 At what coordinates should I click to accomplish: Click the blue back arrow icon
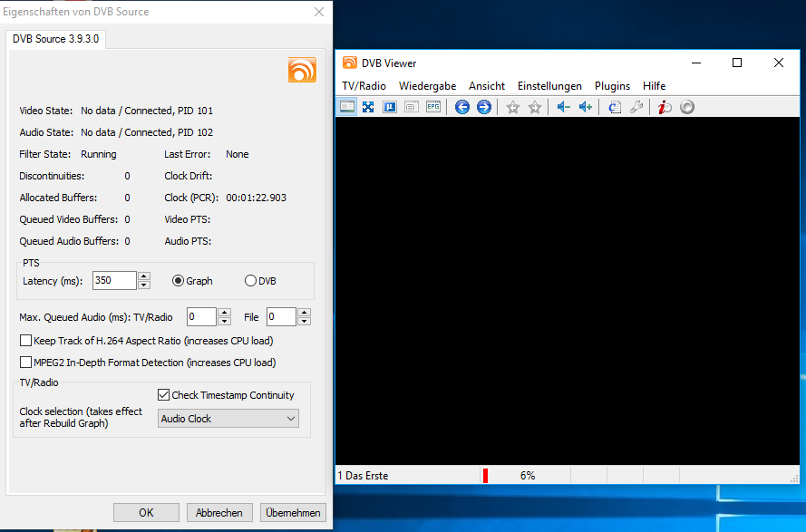pos(462,107)
